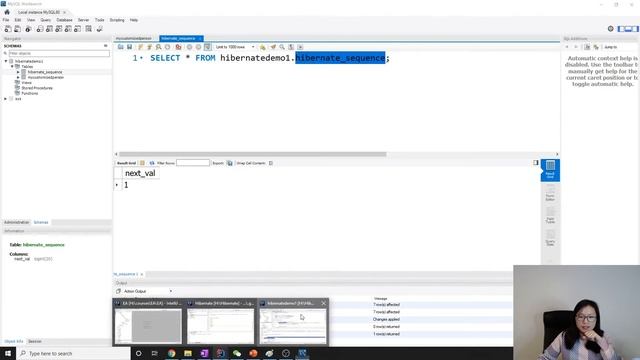
Task: Run EXPLAIN on the current statement
Action: point(158,47)
